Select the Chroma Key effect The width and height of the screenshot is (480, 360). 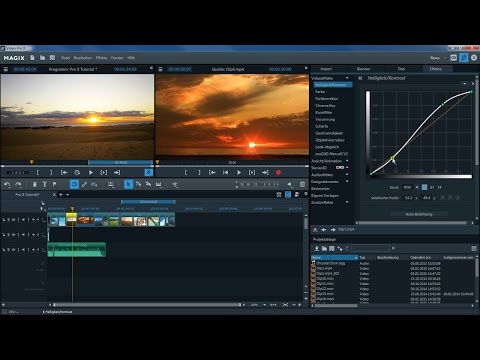click(325, 105)
